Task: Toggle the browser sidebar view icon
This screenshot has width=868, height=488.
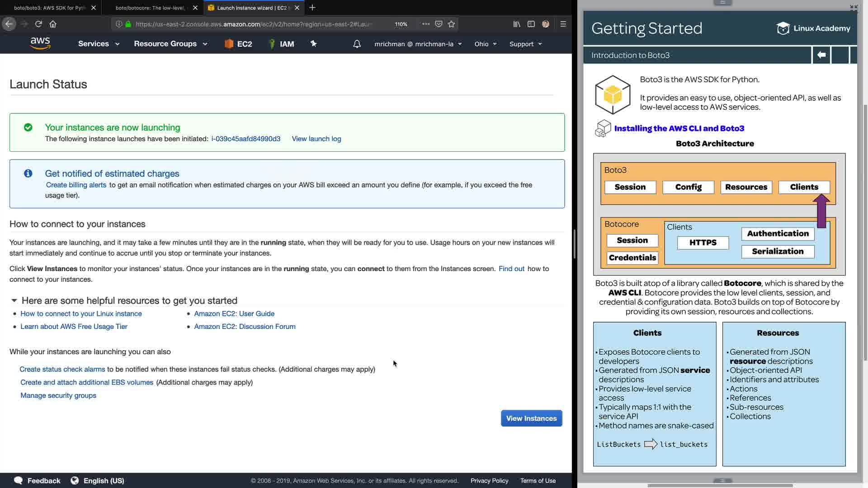Action: 531,24
